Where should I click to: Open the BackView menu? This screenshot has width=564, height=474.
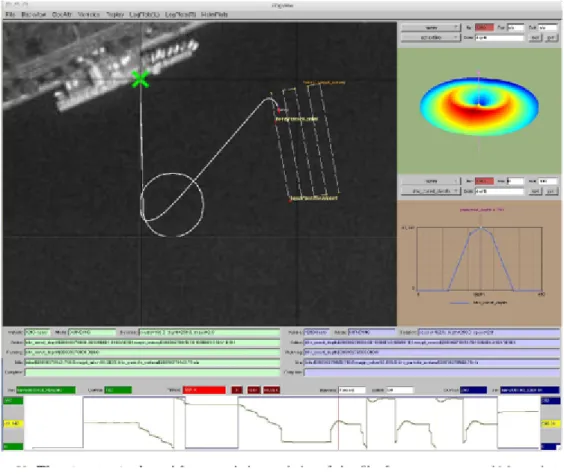[x=34, y=14]
